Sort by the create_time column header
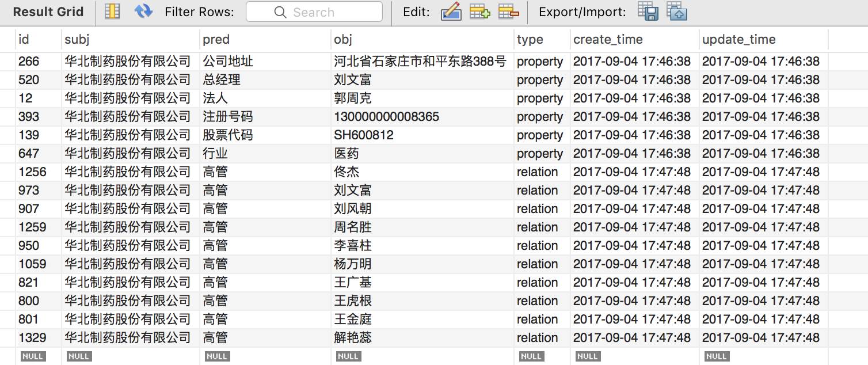 coord(634,40)
